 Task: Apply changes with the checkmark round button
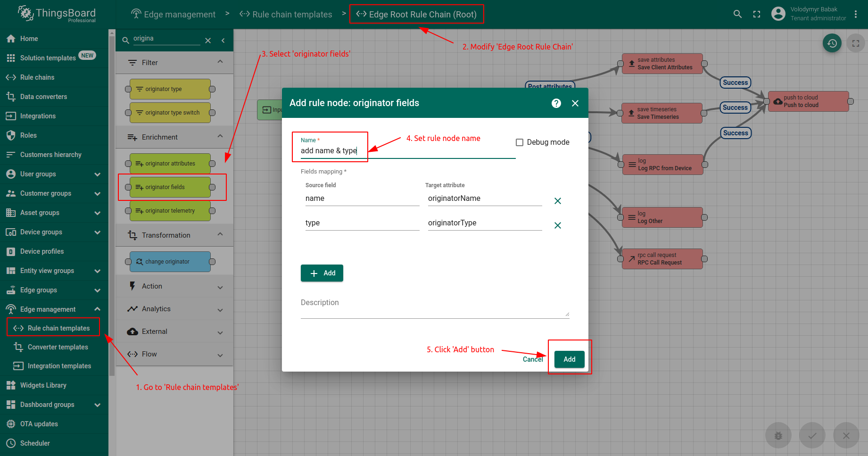pos(812,435)
